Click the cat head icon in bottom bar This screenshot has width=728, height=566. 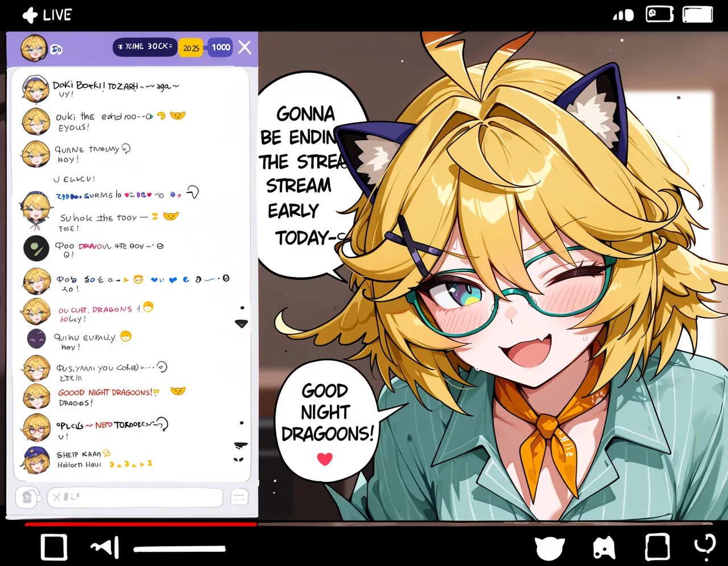coord(549,548)
